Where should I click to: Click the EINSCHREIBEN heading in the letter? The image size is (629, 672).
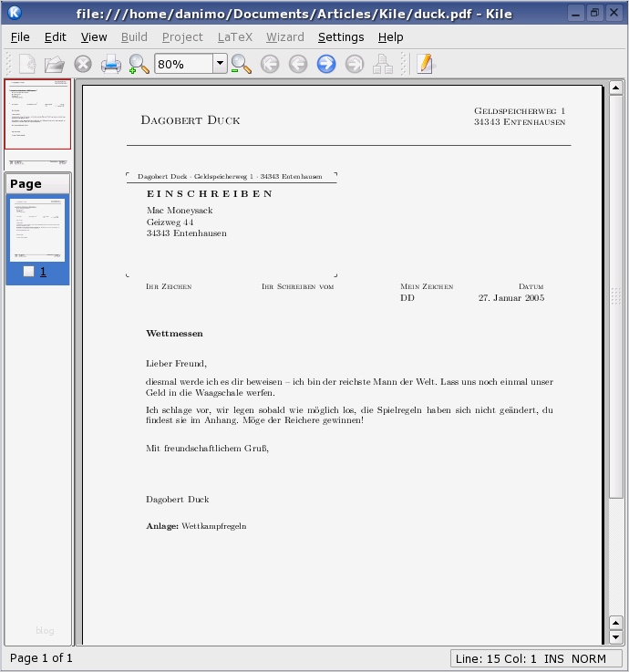(x=210, y=193)
